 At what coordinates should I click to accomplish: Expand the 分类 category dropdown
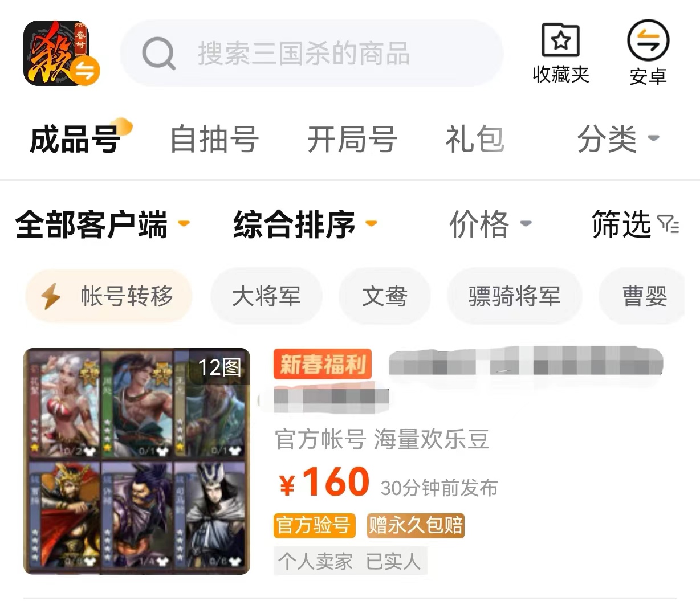pos(618,139)
